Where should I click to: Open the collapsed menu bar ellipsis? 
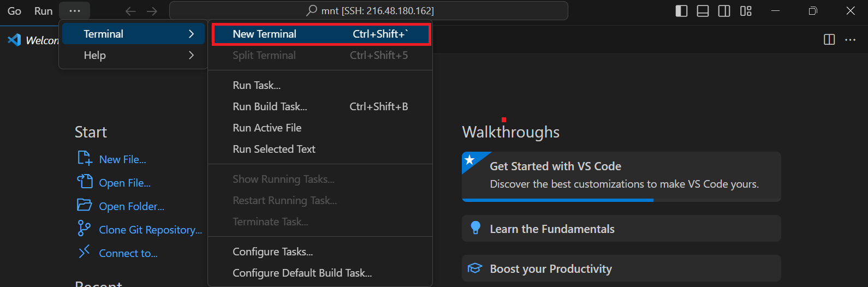pyautogui.click(x=75, y=11)
